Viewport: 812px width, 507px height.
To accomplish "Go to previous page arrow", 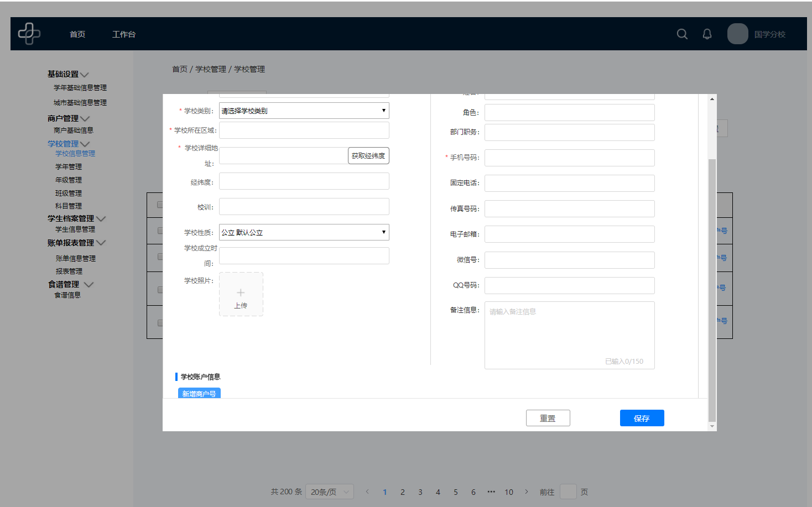I will tap(367, 492).
